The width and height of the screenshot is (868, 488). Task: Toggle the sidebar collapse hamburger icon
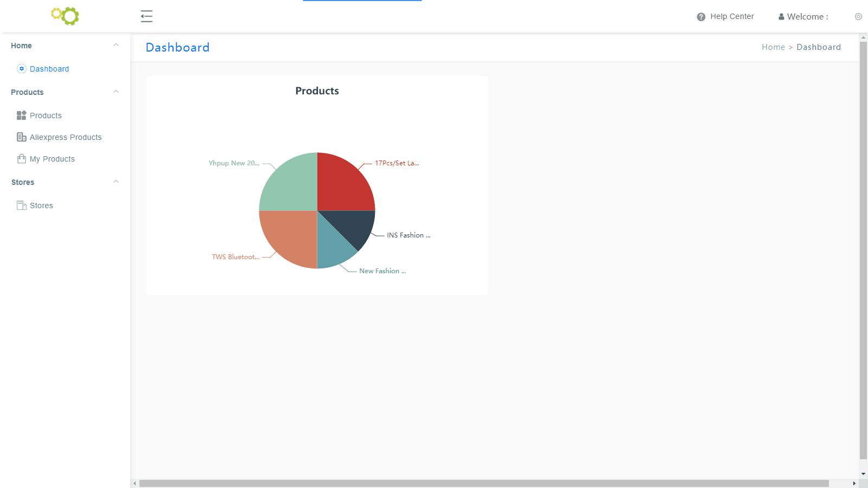146,16
